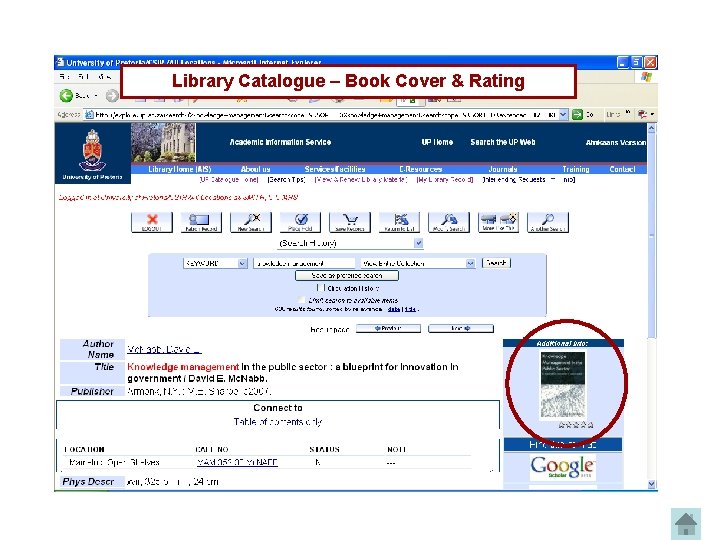This screenshot has width=720, height=540.
Task: Click the Save Records cart button
Action: (x=350, y=222)
